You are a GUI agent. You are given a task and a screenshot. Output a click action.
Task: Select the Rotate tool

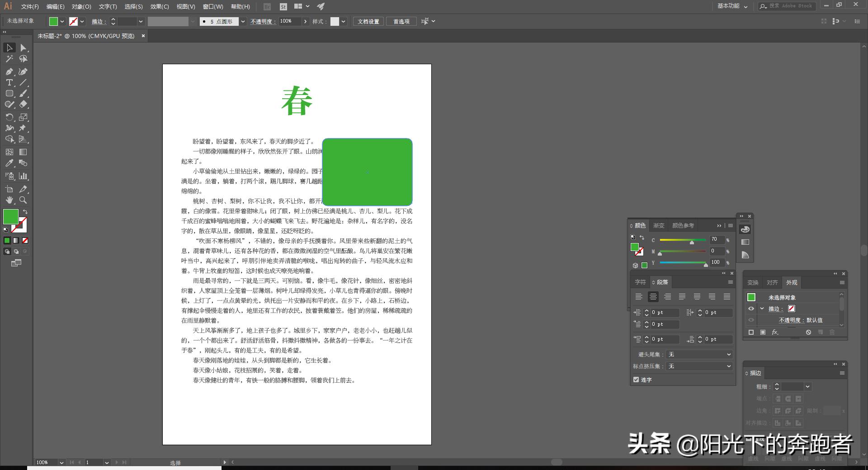click(x=9, y=117)
